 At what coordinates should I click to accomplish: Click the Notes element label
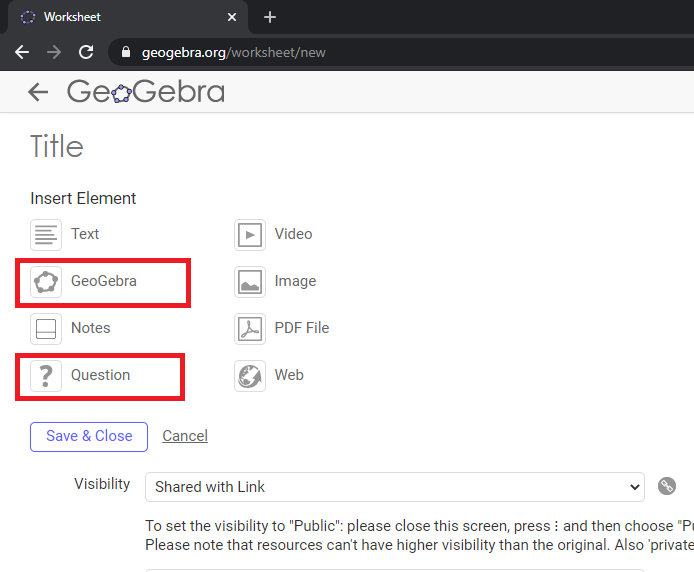pyautogui.click(x=91, y=328)
